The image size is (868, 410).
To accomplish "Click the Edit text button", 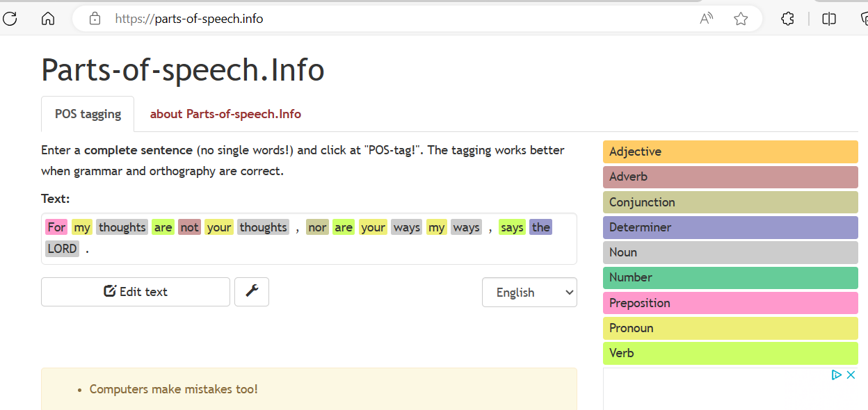I will click(x=136, y=292).
